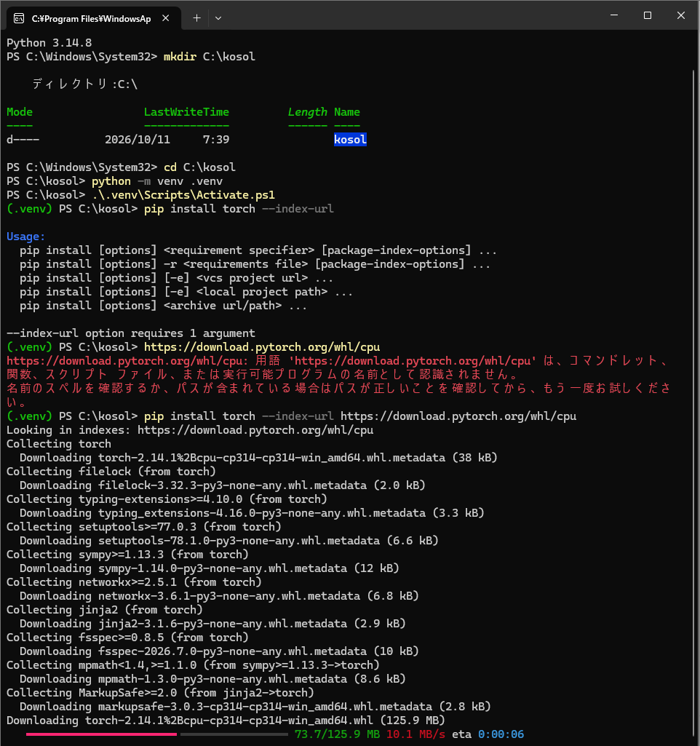Click 'Downloading fsspec-2026.7.0' metadata line
The width and height of the screenshot is (700, 746).
[x=219, y=651]
